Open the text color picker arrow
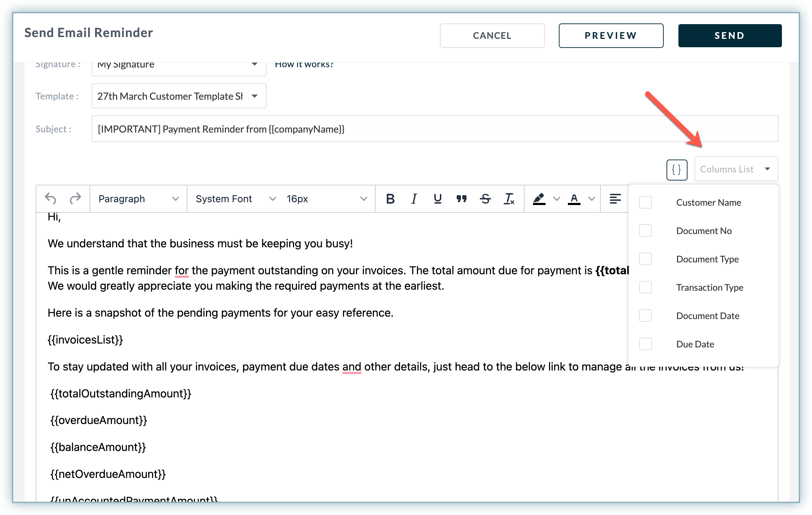 coord(591,199)
